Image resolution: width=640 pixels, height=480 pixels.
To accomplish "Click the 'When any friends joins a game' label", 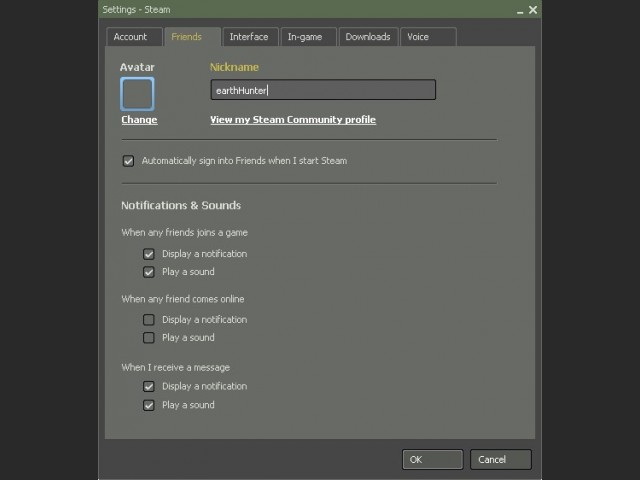I will click(x=184, y=233).
